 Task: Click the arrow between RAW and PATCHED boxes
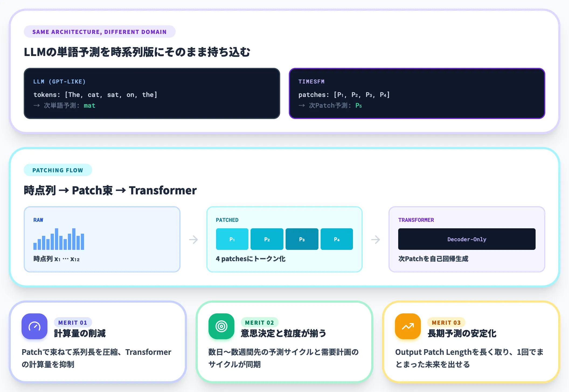(193, 239)
